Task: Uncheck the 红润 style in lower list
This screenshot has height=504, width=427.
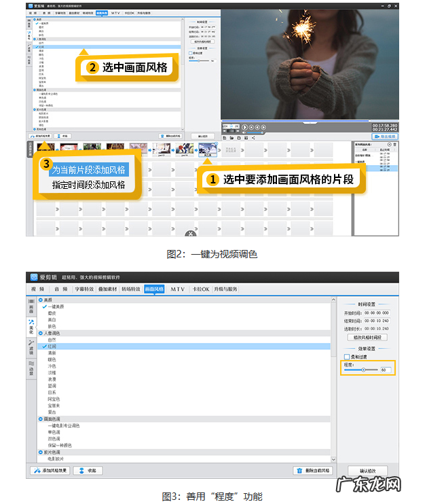Action: point(45,346)
